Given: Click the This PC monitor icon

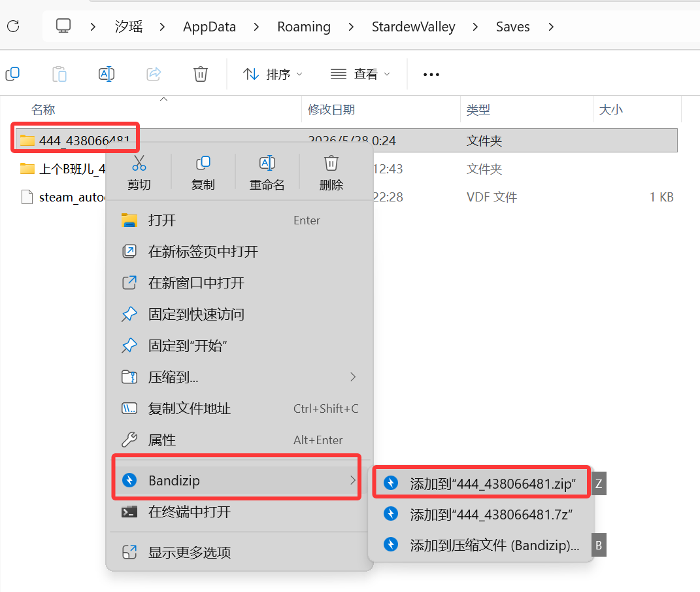Looking at the screenshot, I should coord(63,26).
